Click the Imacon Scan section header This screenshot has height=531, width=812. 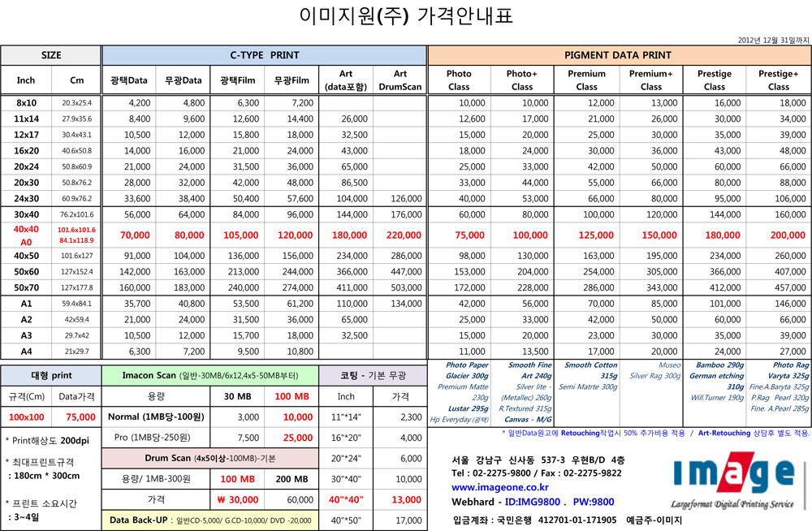pyautogui.click(x=210, y=376)
